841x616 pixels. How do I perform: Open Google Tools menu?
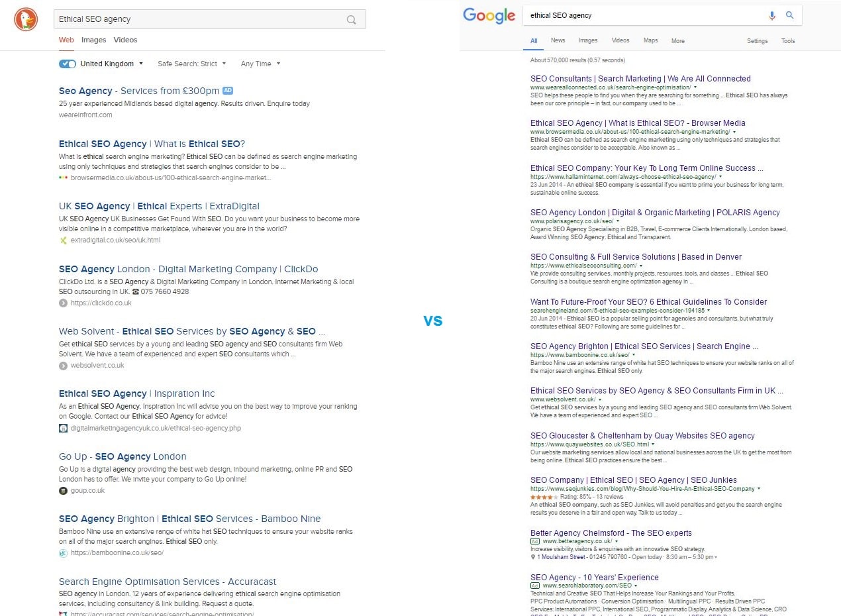(787, 41)
